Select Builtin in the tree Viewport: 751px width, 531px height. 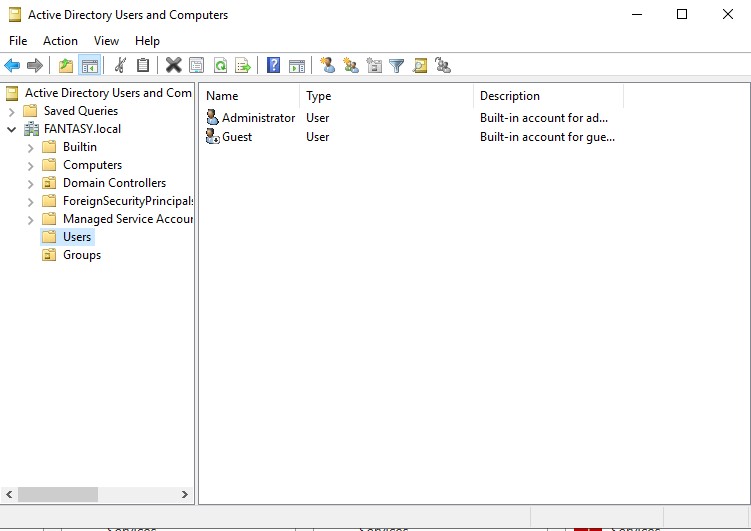click(x=80, y=147)
